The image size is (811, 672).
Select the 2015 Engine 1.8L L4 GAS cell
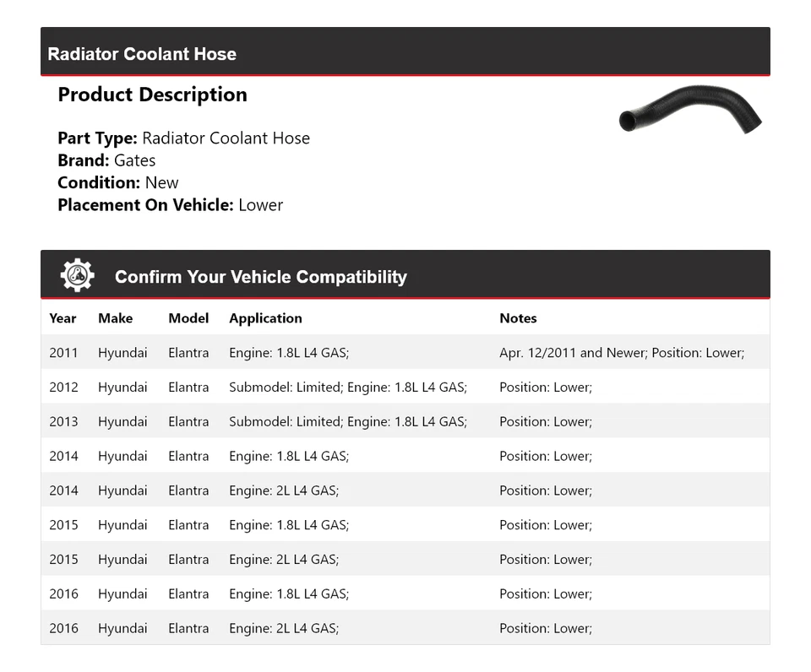pyautogui.click(x=289, y=525)
